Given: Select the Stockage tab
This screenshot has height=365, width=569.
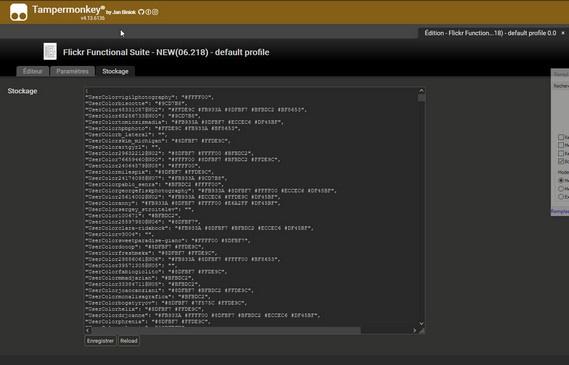Looking at the screenshot, I should [115, 71].
